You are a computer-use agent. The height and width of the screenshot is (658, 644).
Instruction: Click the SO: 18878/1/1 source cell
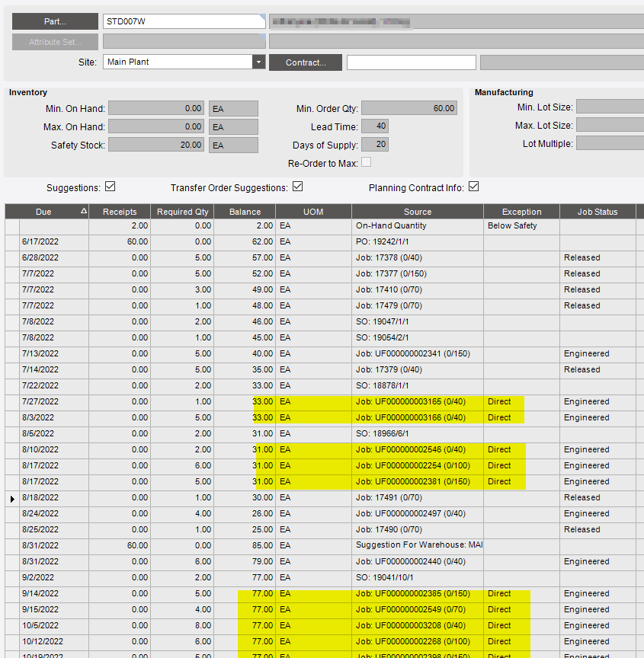point(418,385)
